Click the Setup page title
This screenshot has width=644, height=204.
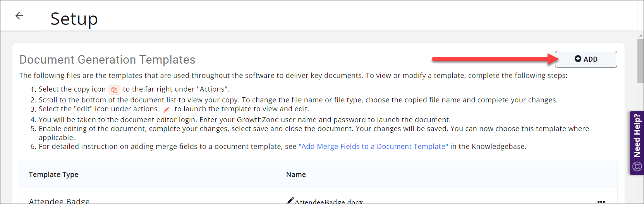pos(74,19)
